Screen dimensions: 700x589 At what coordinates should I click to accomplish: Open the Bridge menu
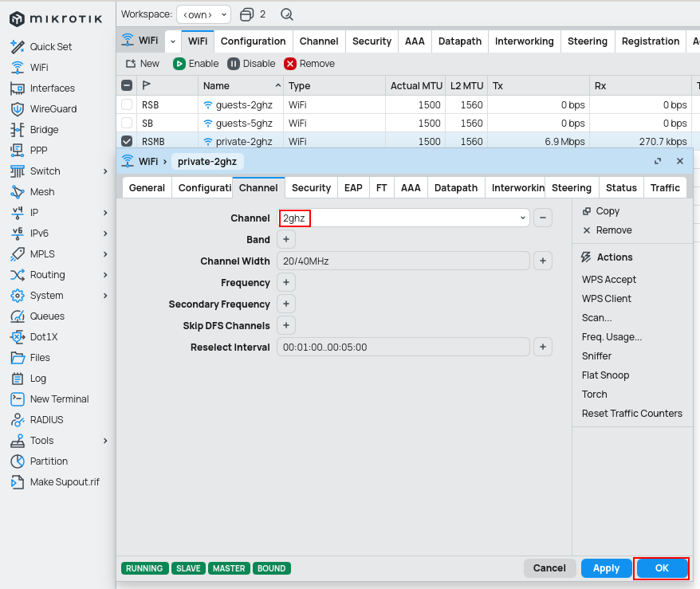tap(34, 129)
